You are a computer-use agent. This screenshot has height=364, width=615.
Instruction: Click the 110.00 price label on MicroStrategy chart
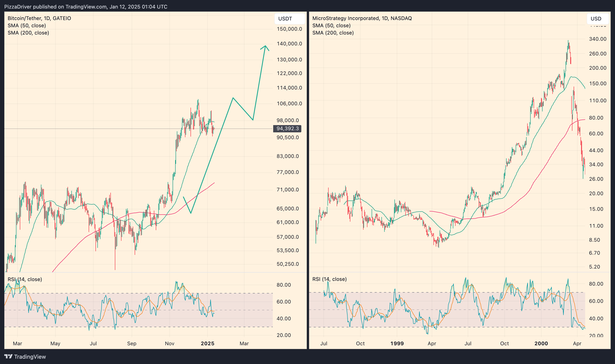(x=598, y=101)
